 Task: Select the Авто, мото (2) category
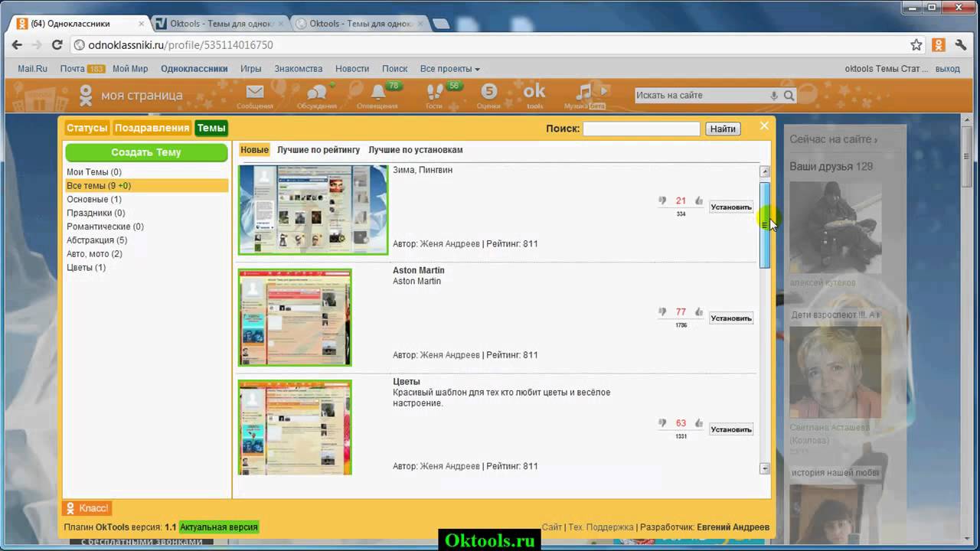pyautogui.click(x=94, y=254)
